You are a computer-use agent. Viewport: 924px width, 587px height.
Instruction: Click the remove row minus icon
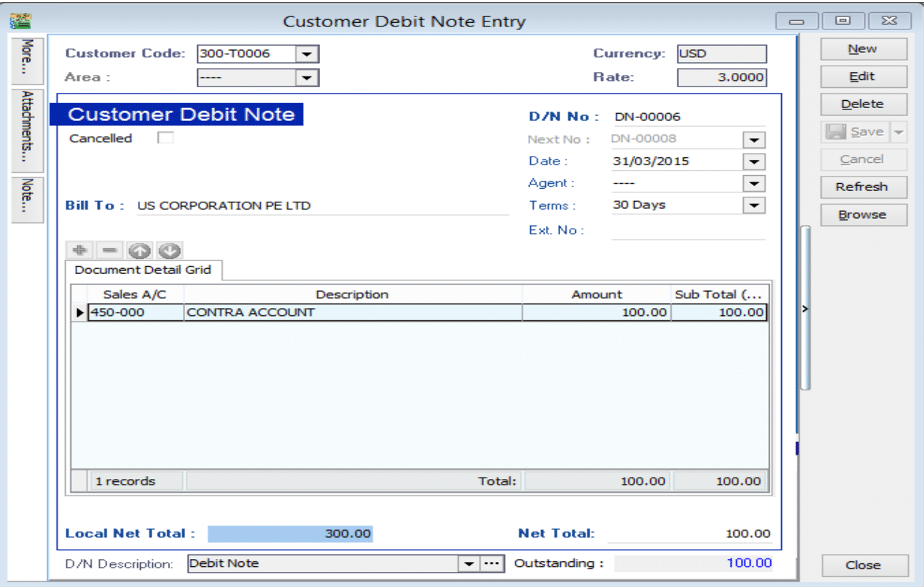coord(109,251)
